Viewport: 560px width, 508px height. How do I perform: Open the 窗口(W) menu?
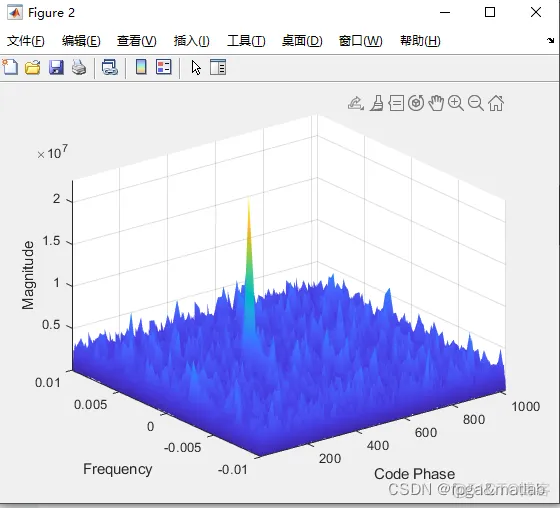pyautogui.click(x=360, y=41)
